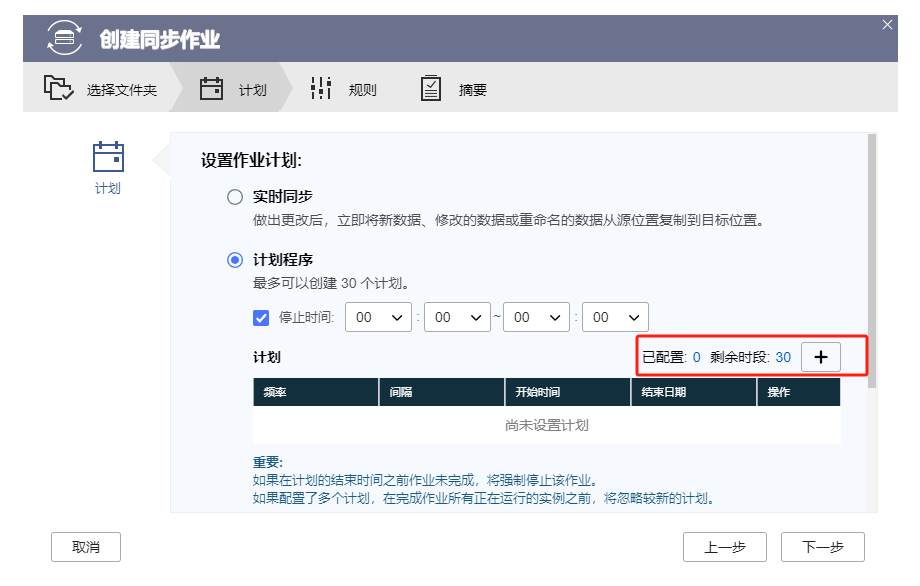Expand the end hour dropdown

pos(536,317)
